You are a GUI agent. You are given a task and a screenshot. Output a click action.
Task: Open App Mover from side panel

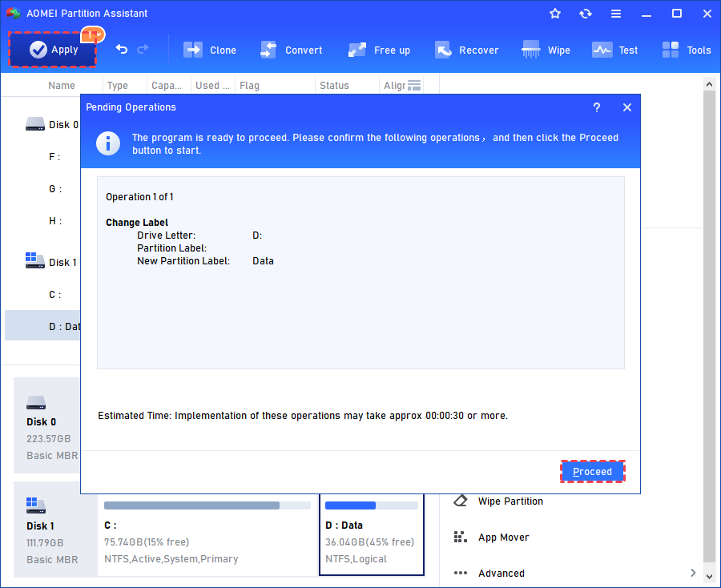pos(504,538)
